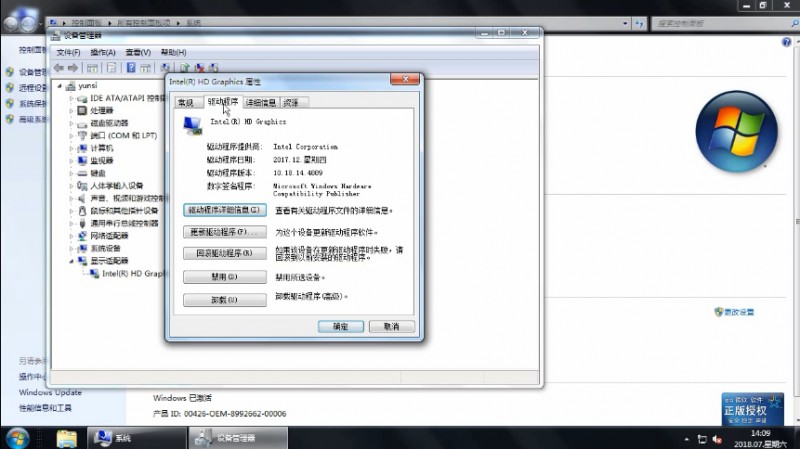Open the 查看(V) menu
Viewport: 800px width, 449px height.
tap(138, 53)
